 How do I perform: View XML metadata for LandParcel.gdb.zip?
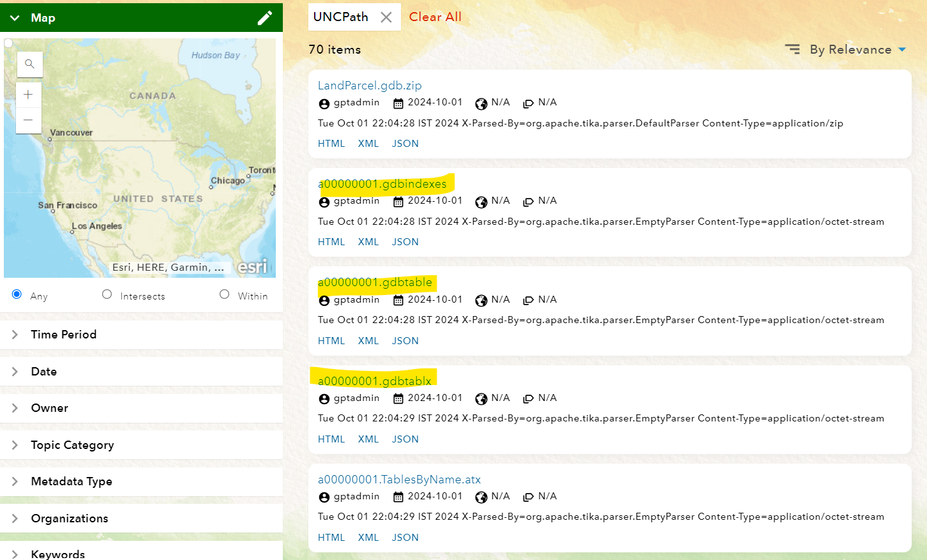click(x=368, y=144)
